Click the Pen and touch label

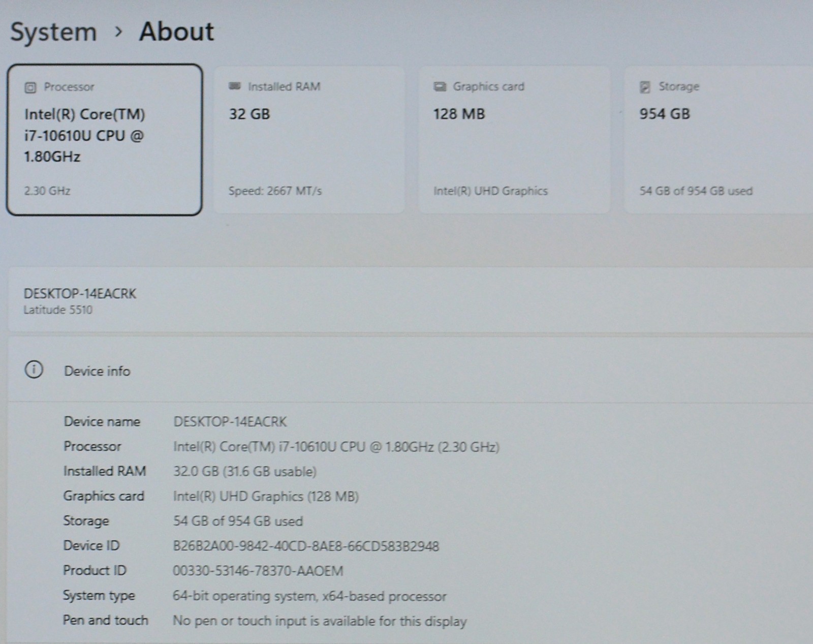coord(105,620)
